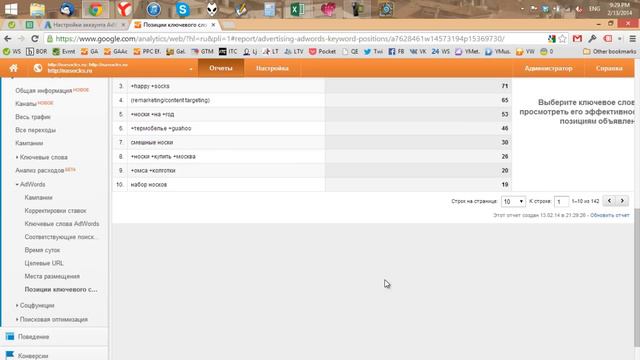Open the Весь трафик report
Screen dimensions: 640x360
pos(33,117)
